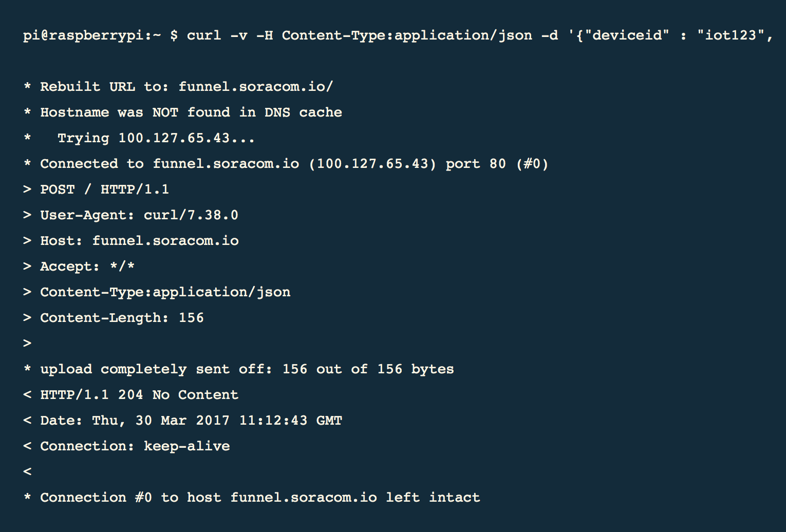Click the 'Connection: keep-alive' response header
The image size is (786, 532).
(135, 446)
